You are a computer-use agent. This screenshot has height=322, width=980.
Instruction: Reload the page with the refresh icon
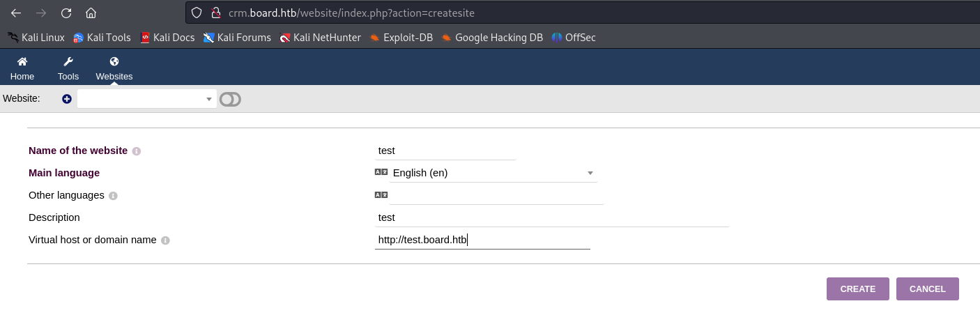pos(66,13)
